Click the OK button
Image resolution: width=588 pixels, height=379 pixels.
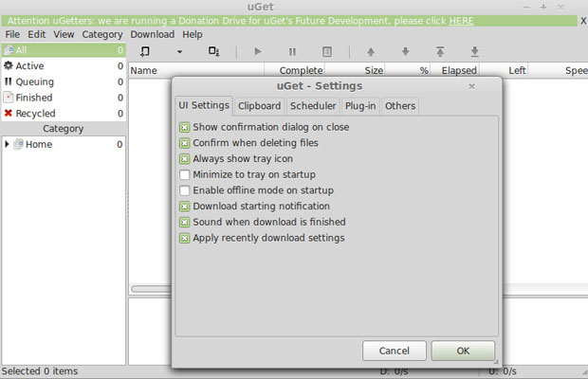coord(463,351)
